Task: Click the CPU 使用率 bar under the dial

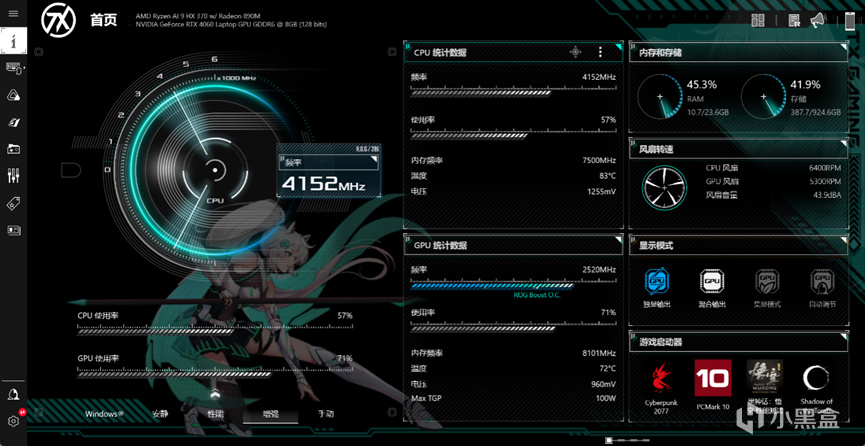Action: 215,331
